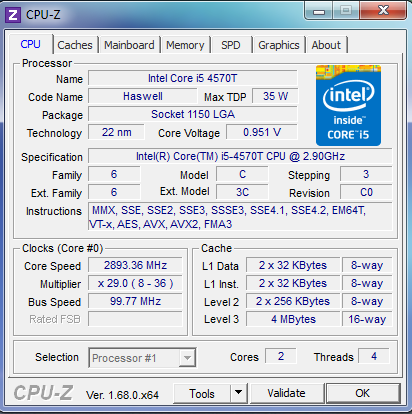Click the disabled maximize button
The height and width of the screenshot is (414, 412).
[346, 11]
